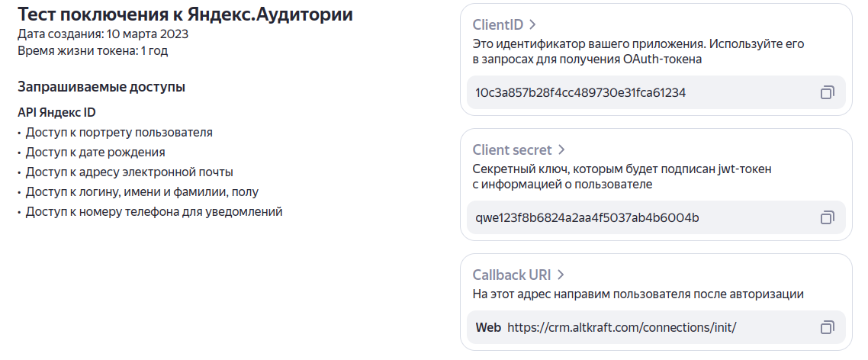Copy the Client secret value icon
This screenshot has width=868, height=360.
coord(827,217)
